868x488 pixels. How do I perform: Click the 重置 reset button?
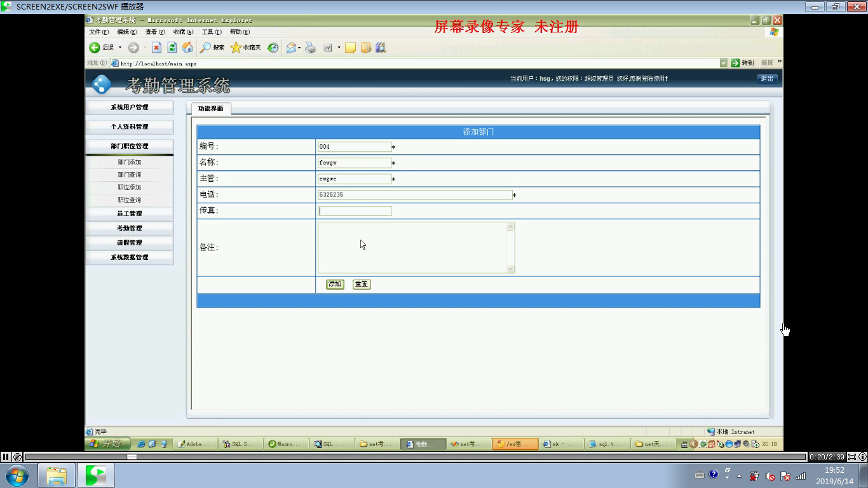click(x=362, y=284)
